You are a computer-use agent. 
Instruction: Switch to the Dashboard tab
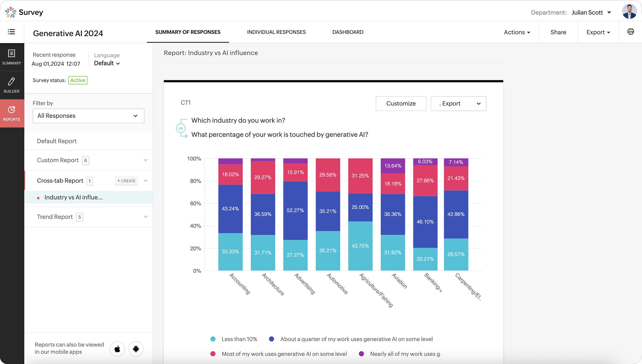point(348,32)
